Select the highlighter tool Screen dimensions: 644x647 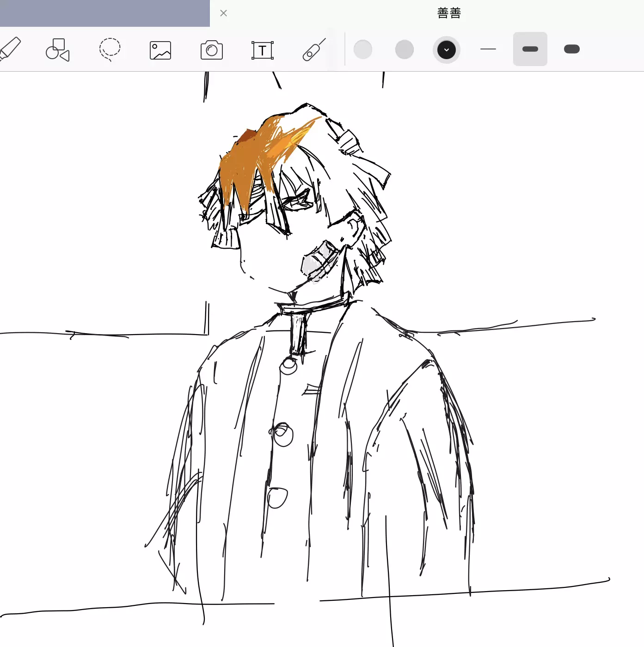pyautogui.click(x=9, y=49)
